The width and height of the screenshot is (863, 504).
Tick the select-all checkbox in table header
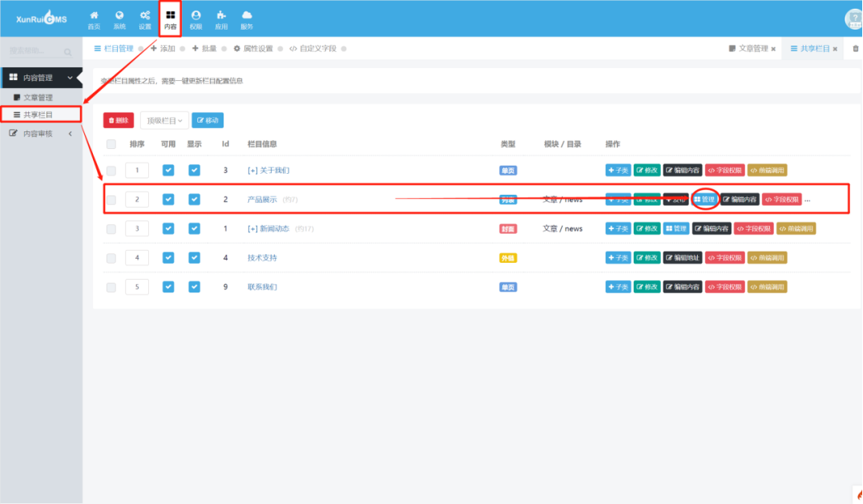pos(111,144)
